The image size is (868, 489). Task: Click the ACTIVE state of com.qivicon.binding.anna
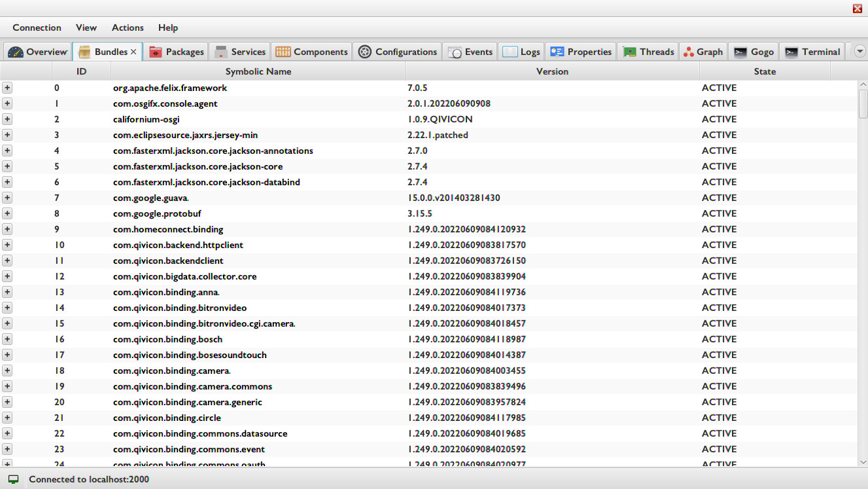(719, 292)
